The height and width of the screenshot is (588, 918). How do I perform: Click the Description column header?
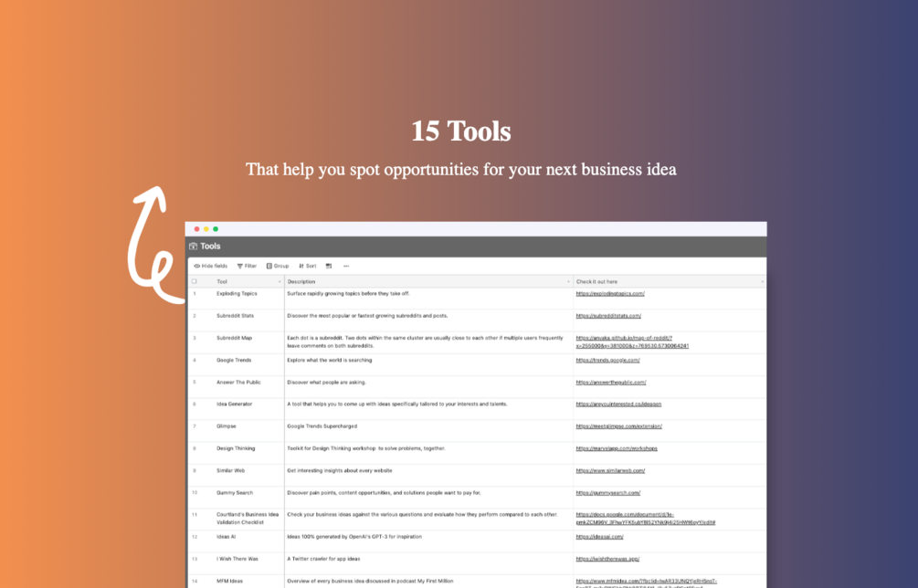[x=429, y=281]
